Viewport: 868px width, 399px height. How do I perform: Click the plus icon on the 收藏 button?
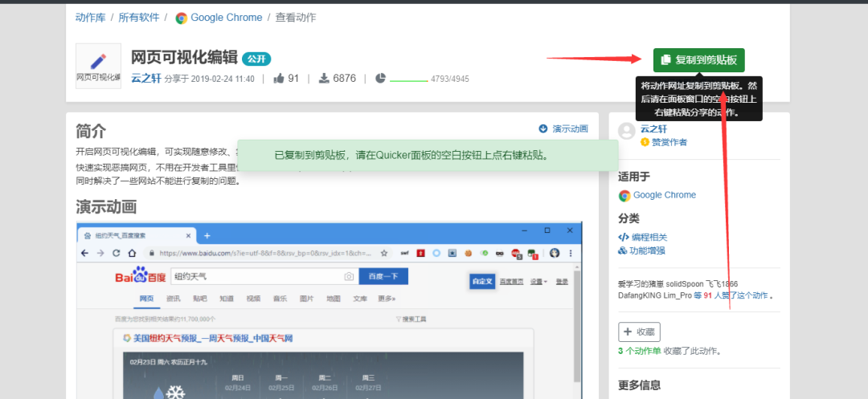pos(628,332)
